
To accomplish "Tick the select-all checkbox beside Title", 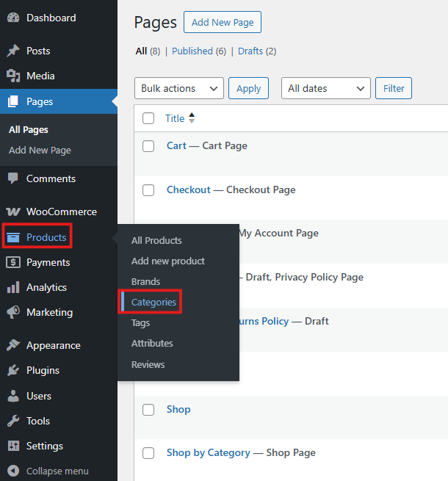I will point(148,118).
